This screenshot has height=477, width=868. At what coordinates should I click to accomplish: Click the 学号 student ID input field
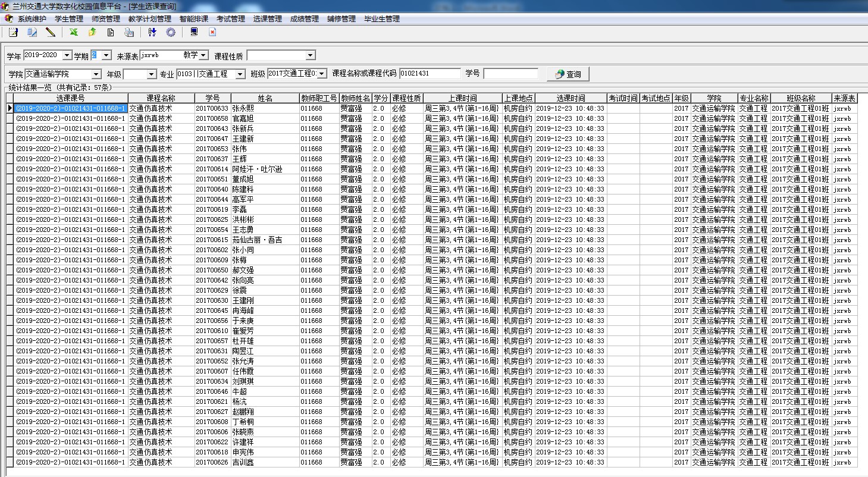(510, 74)
